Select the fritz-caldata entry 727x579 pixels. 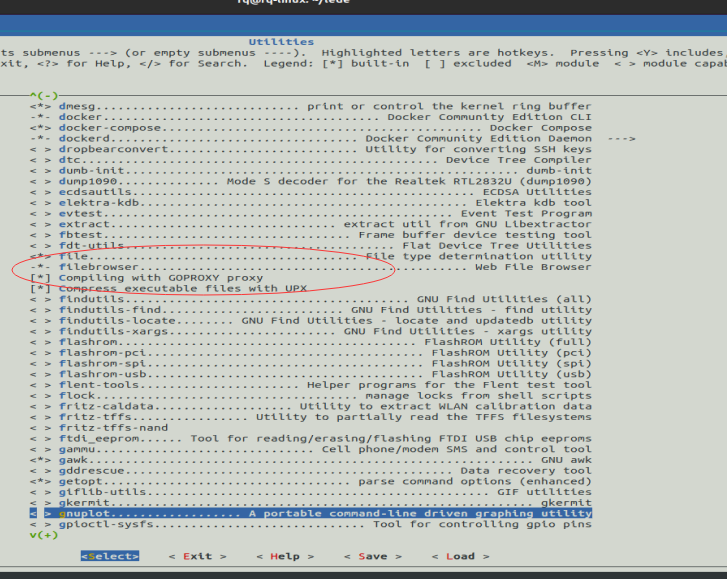[311, 406]
